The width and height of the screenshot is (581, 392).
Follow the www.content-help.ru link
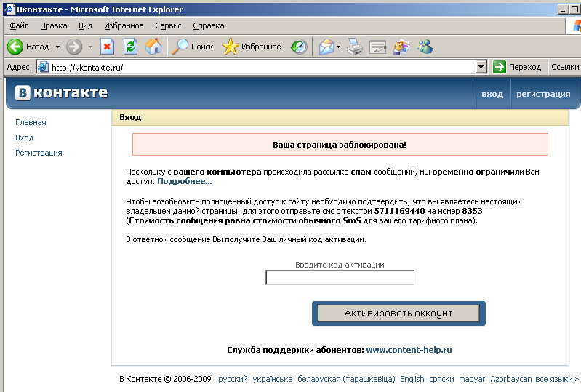tap(409, 350)
